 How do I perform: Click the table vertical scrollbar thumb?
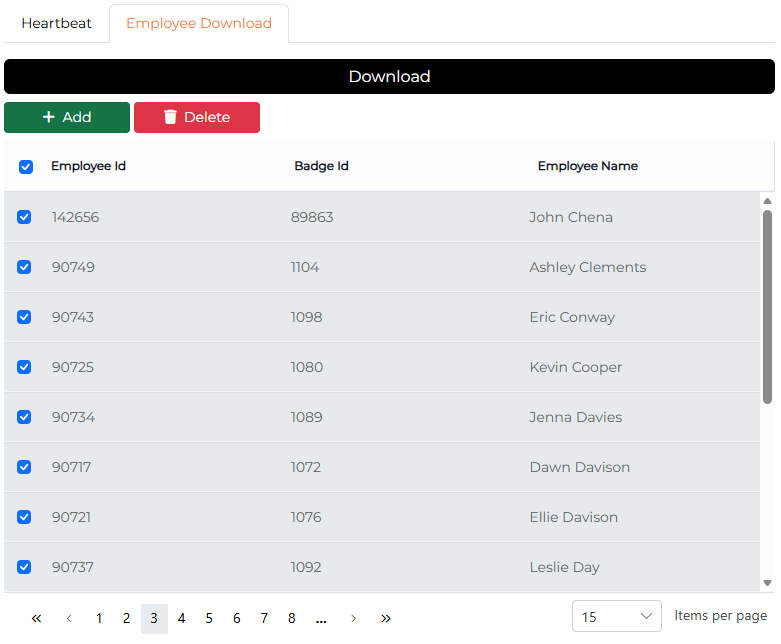point(768,307)
